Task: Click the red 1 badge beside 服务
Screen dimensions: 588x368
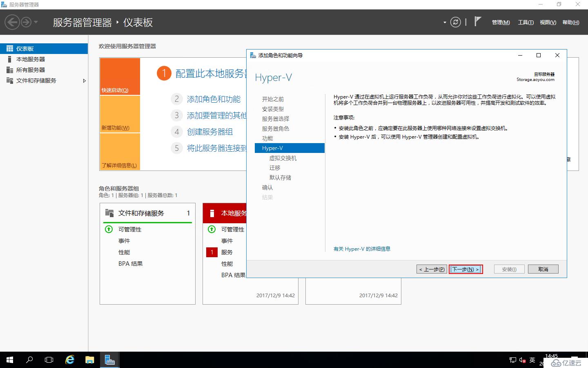Action: click(x=212, y=252)
